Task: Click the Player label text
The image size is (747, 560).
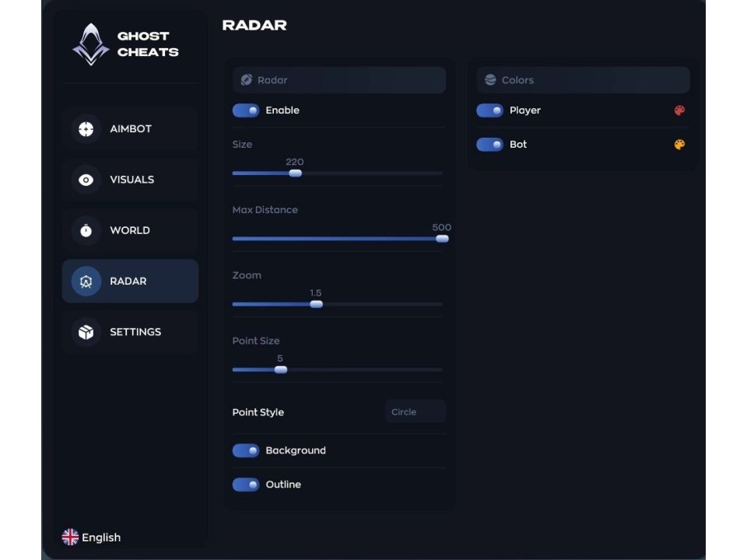Action: [x=525, y=110]
